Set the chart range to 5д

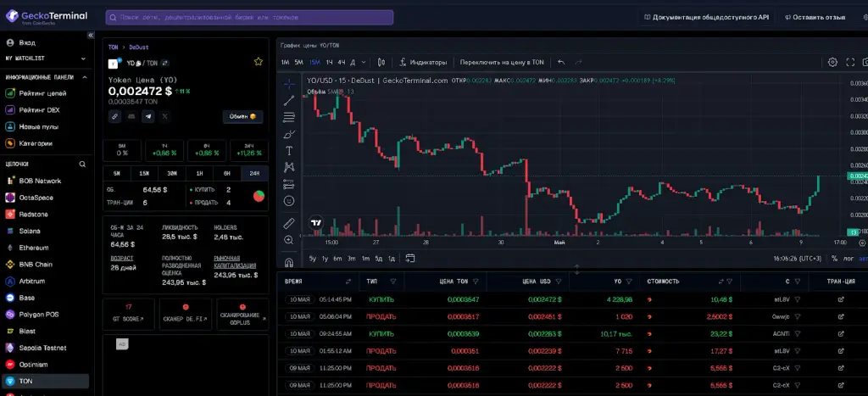click(379, 258)
